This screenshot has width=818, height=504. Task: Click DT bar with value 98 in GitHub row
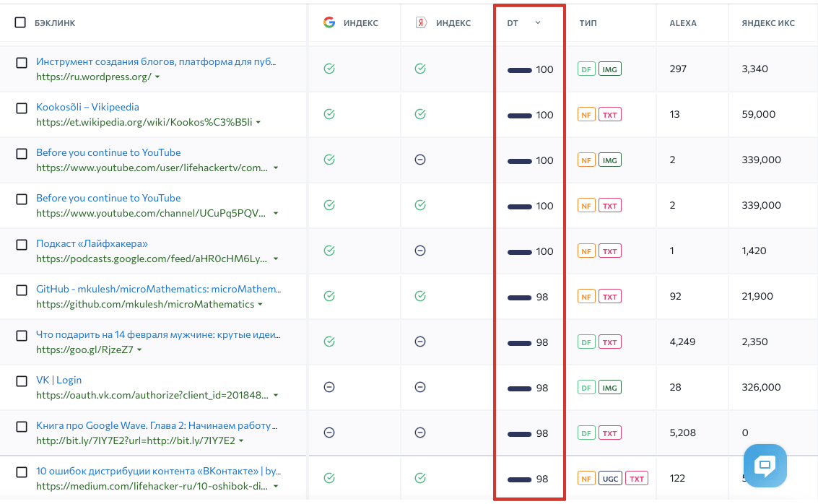pyautogui.click(x=520, y=297)
